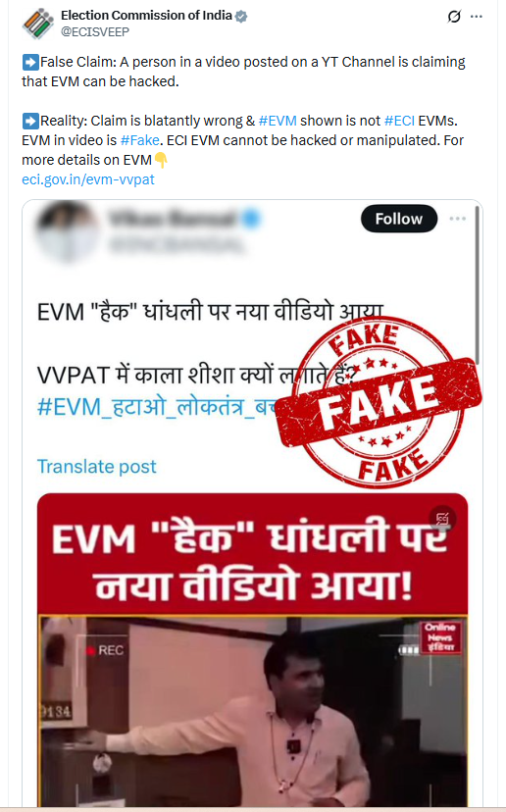The width and height of the screenshot is (506, 812).
Task: Open the #EVM hashtag
Action: coord(278,121)
